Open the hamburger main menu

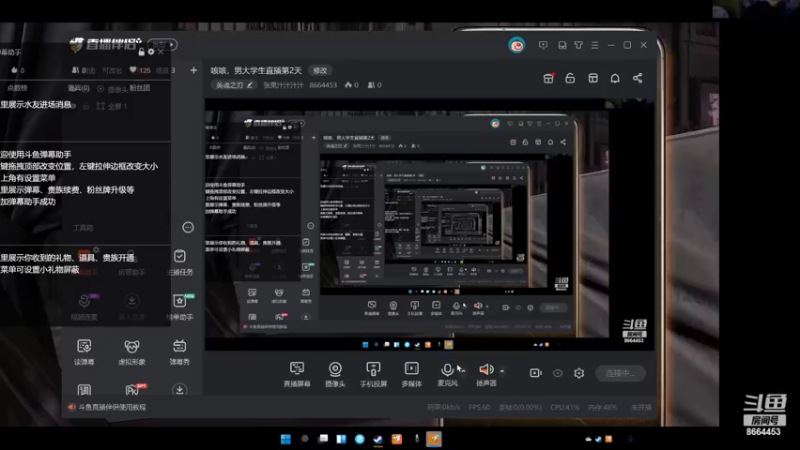coord(595,45)
